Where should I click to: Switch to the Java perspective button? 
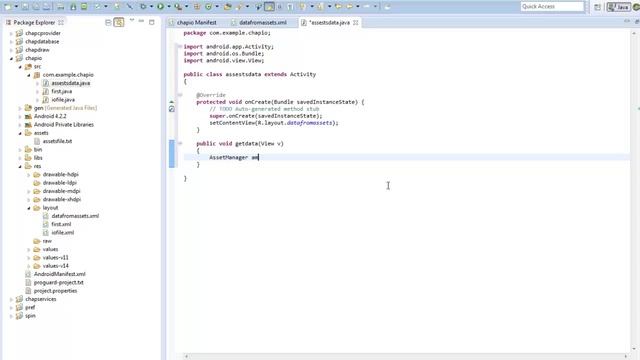point(619,7)
